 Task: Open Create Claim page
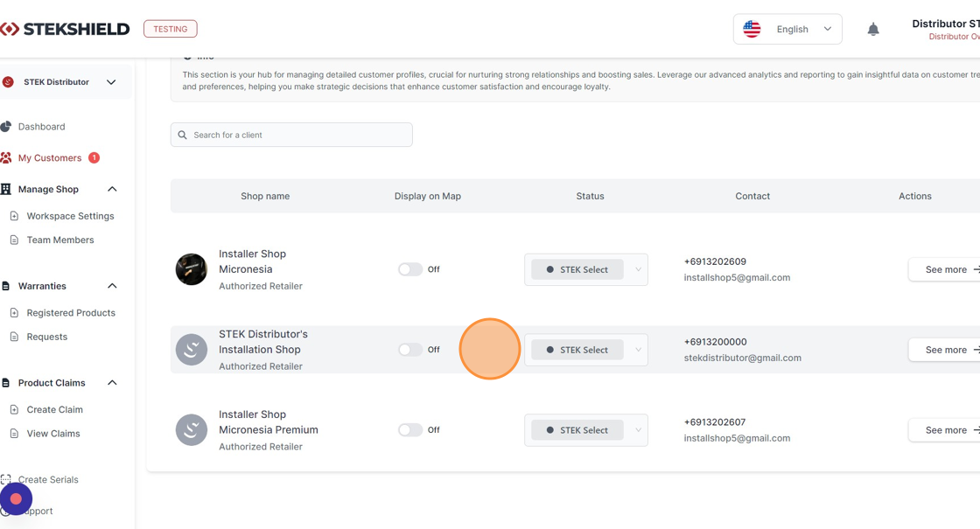point(54,410)
